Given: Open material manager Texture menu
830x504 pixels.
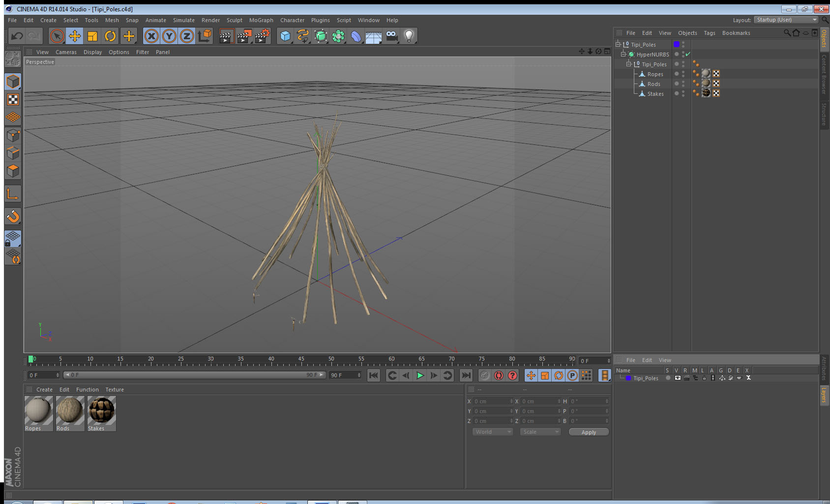Looking at the screenshot, I should click(x=115, y=390).
